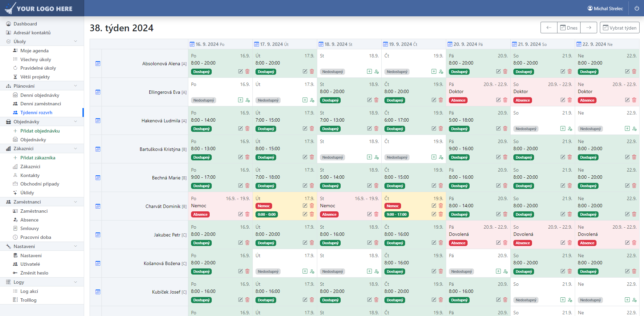Edit Absolonová Alena Monday 16.9. shift
Viewport: 644px width, 316px height.
[241, 71]
